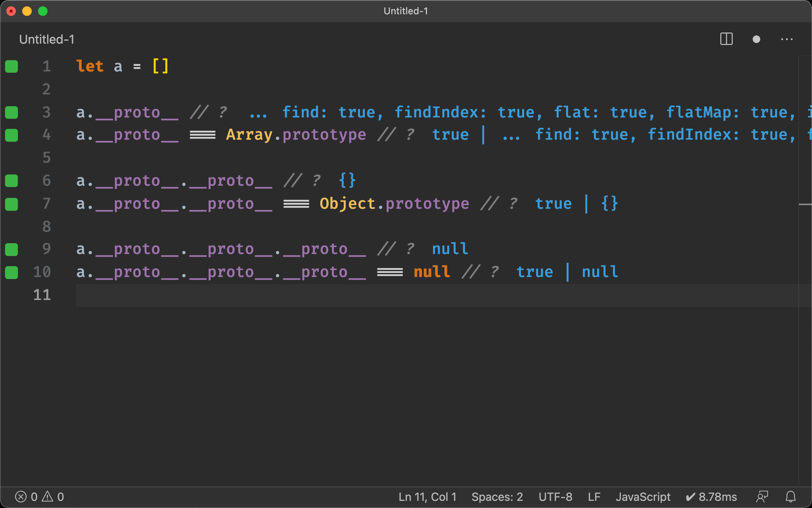812x508 pixels.
Task: Click line number 7 in gutter
Action: (x=46, y=204)
